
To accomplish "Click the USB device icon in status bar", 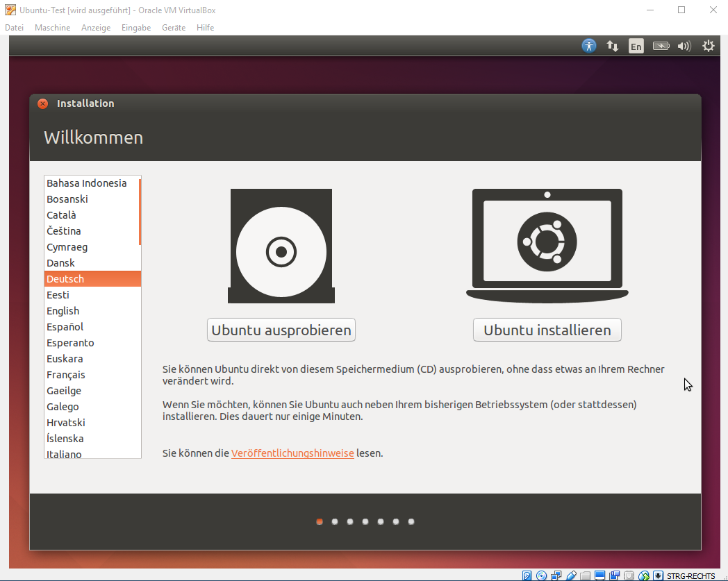I will coord(571,575).
